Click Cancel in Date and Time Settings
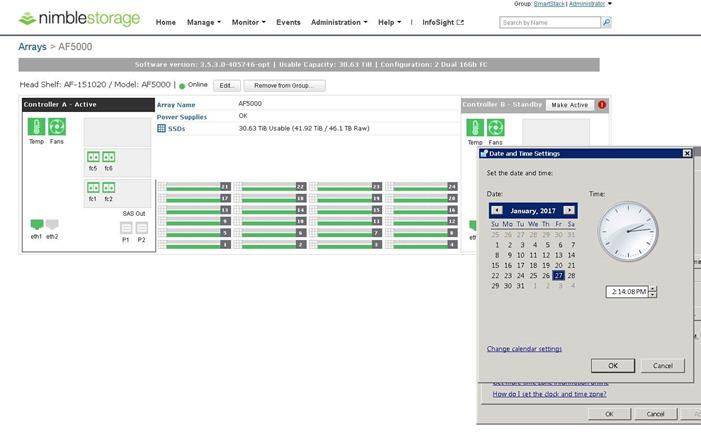Image resolution: width=701 pixels, height=445 pixels. click(x=663, y=365)
